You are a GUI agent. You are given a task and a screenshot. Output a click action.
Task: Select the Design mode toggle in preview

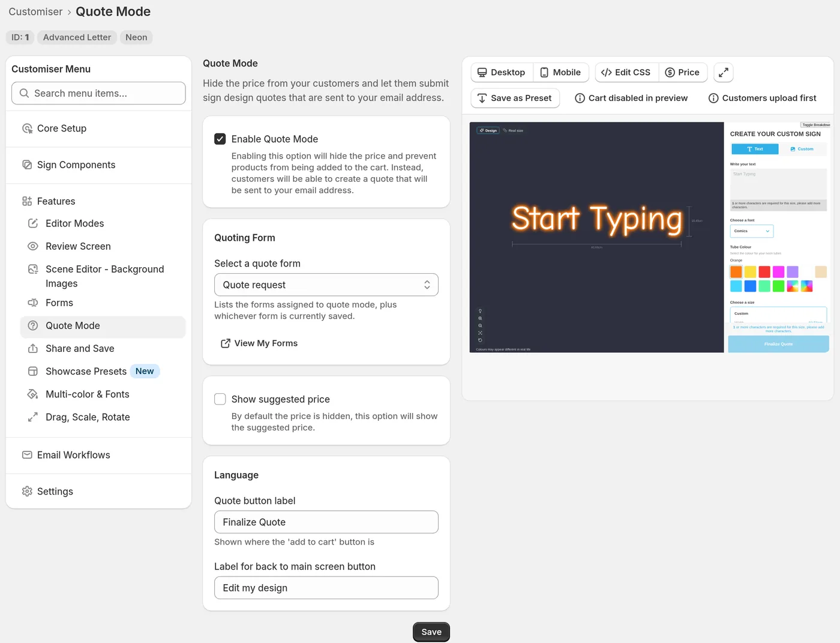coord(488,130)
